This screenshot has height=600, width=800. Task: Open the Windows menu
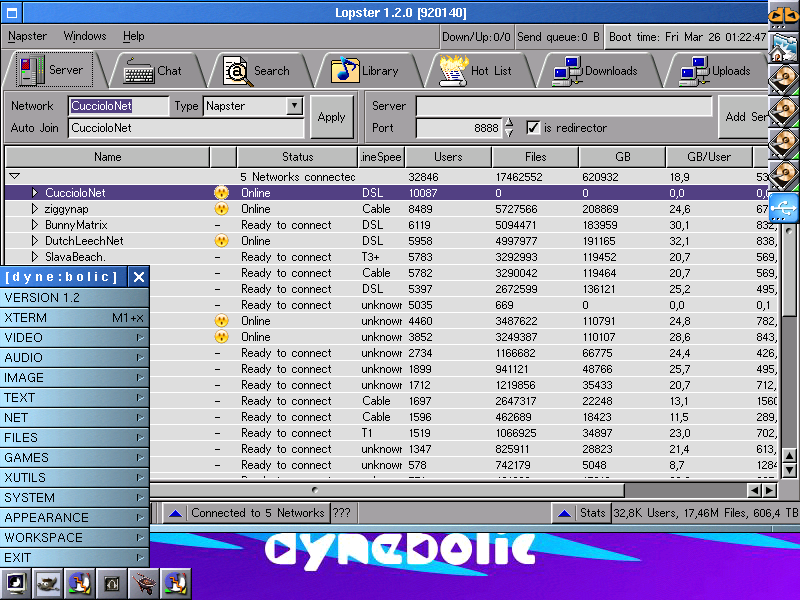(85, 36)
